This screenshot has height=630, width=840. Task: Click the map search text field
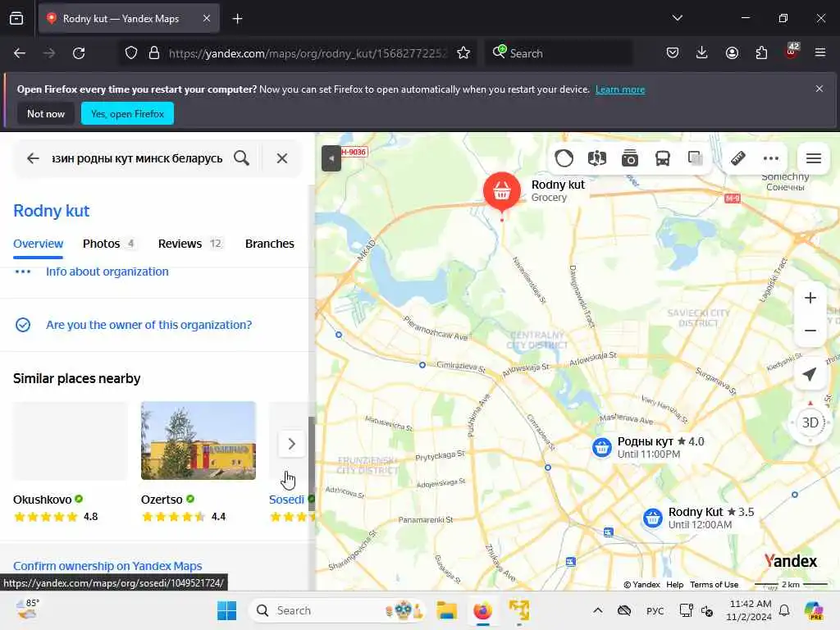[137, 158]
